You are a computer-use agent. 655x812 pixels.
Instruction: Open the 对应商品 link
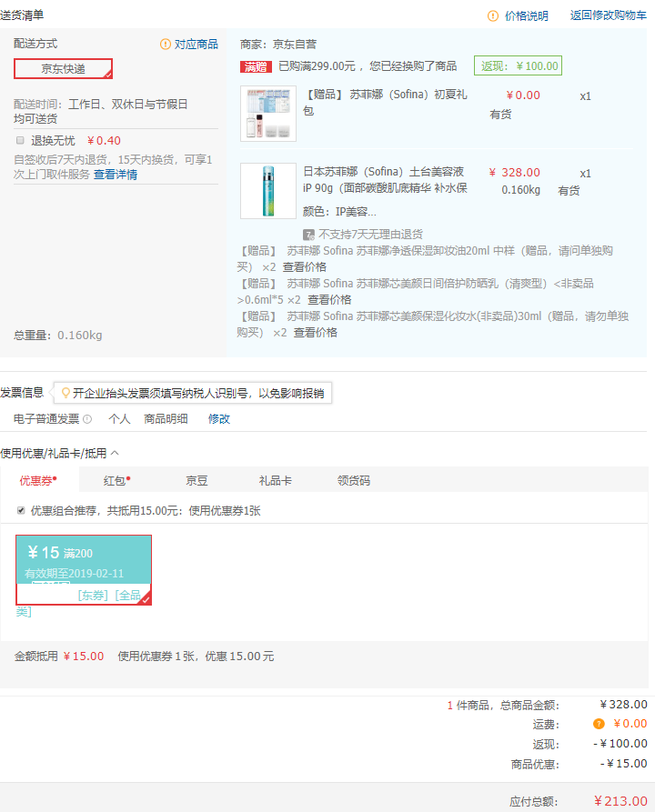point(196,45)
